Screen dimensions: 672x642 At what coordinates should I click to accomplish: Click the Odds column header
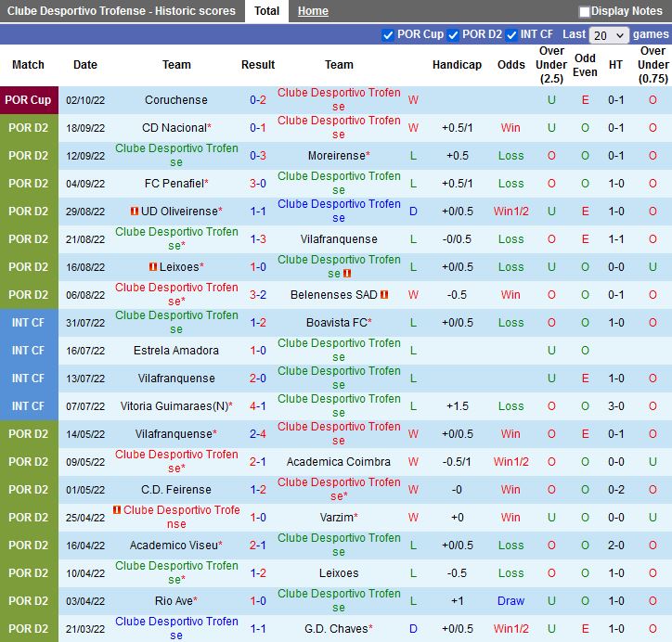(510, 65)
